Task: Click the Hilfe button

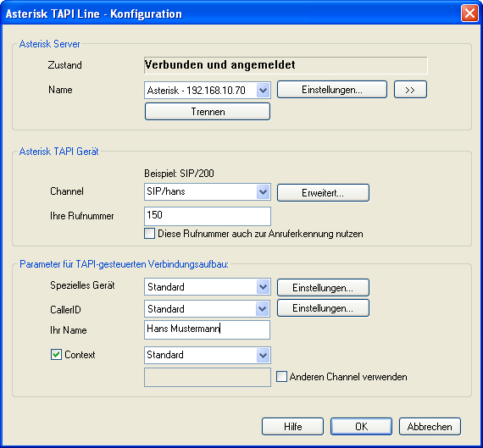Action: pos(292,427)
